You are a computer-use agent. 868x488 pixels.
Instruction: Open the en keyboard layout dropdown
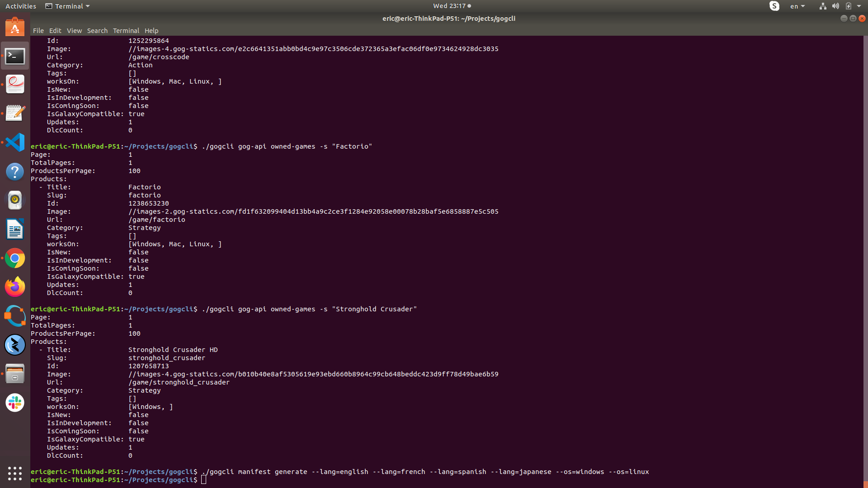coord(797,6)
